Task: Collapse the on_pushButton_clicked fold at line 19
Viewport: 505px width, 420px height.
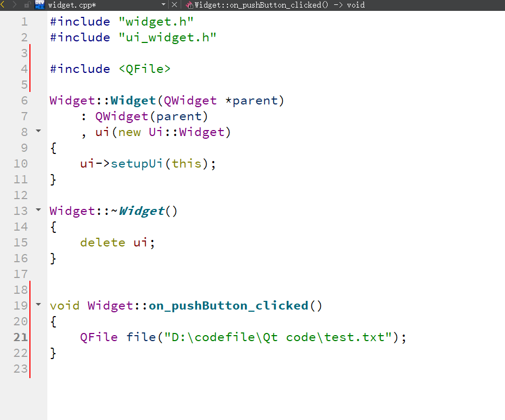Action: pos(38,304)
